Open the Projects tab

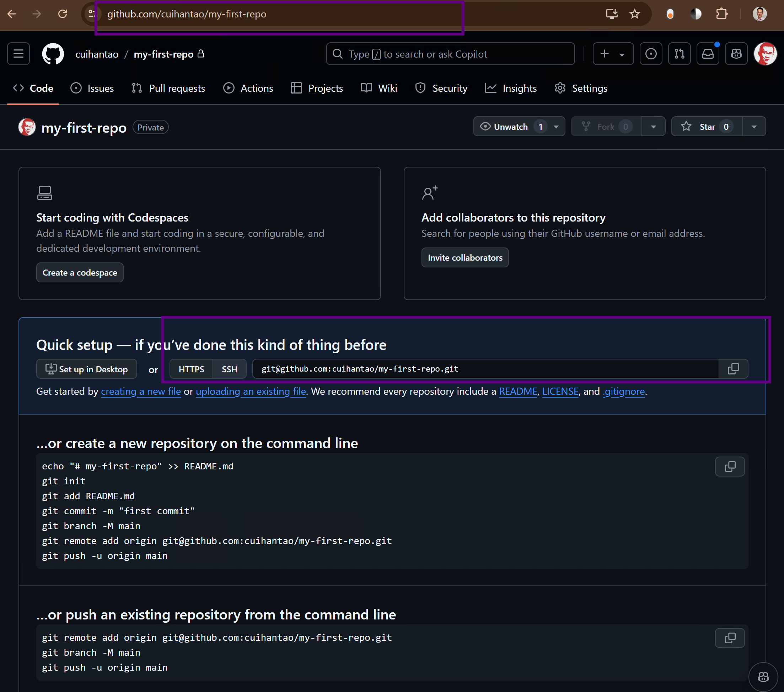pos(317,88)
